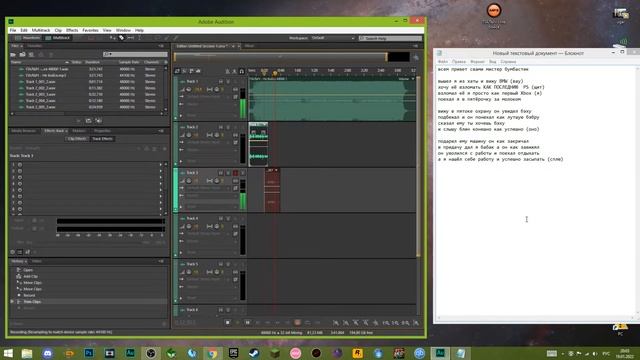
Task: Switch to Media Browser tab
Action: coord(24,131)
